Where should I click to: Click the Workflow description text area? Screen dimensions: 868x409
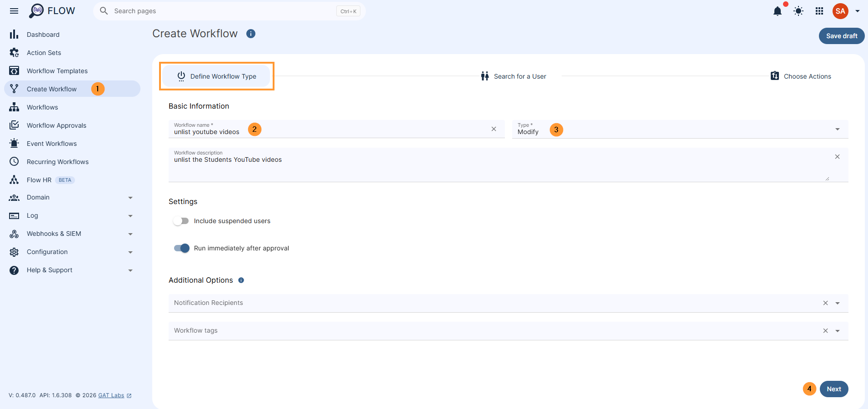[x=508, y=165]
